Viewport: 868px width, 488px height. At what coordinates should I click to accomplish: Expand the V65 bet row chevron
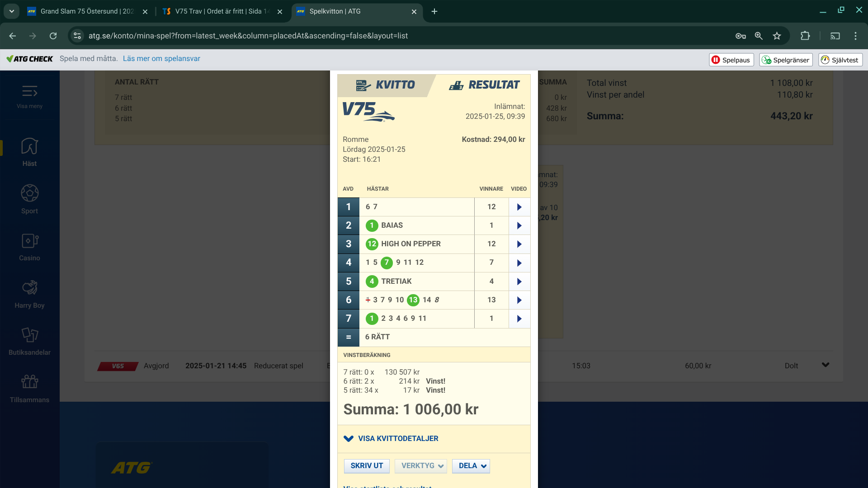[x=826, y=365]
